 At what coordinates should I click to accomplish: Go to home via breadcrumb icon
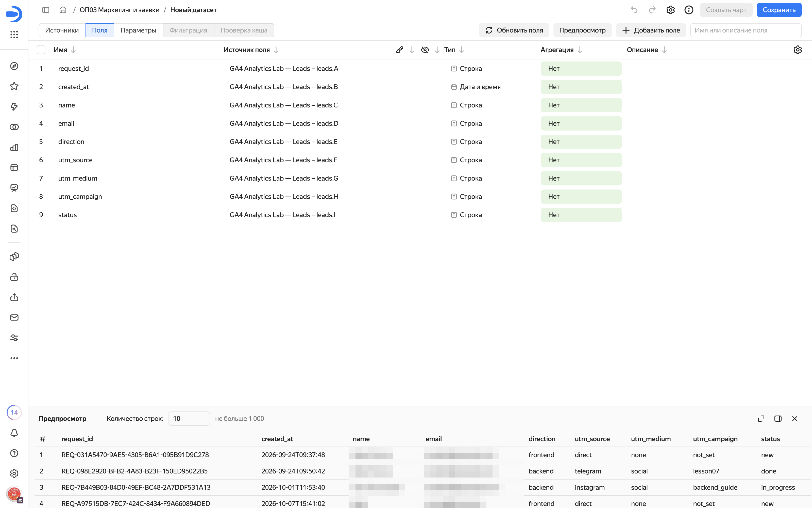63,10
